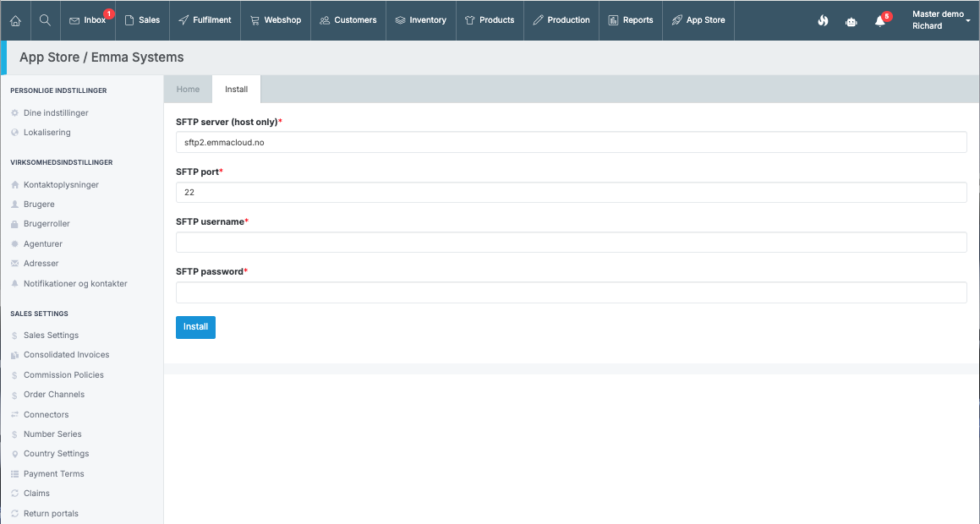This screenshot has height=524, width=980.
Task: Open the Production menu
Action: click(x=561, y=20)
